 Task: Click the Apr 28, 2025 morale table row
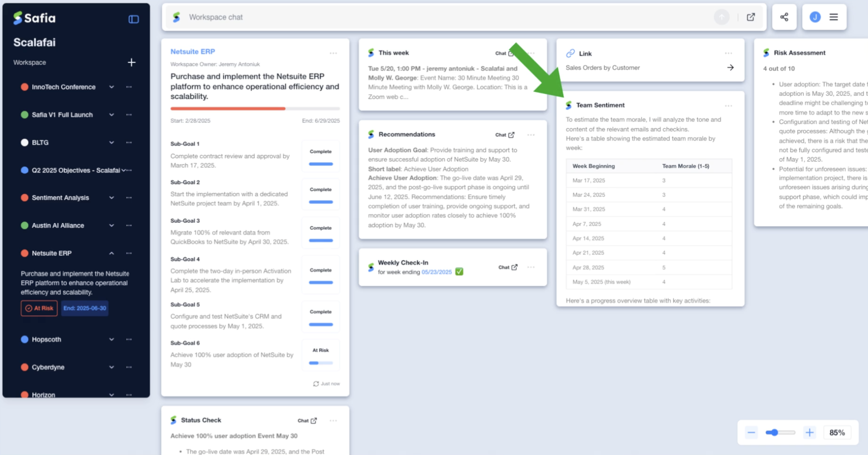point(649,268)
